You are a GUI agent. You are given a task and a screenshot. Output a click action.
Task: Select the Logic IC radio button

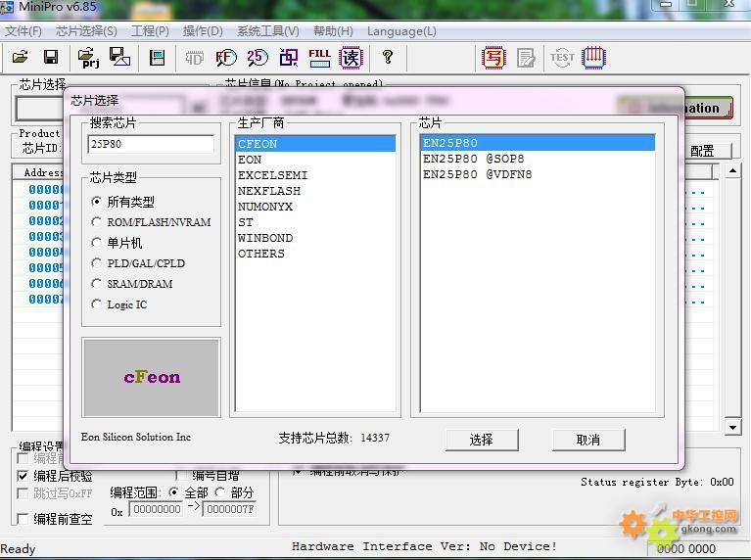coord(96,304)
